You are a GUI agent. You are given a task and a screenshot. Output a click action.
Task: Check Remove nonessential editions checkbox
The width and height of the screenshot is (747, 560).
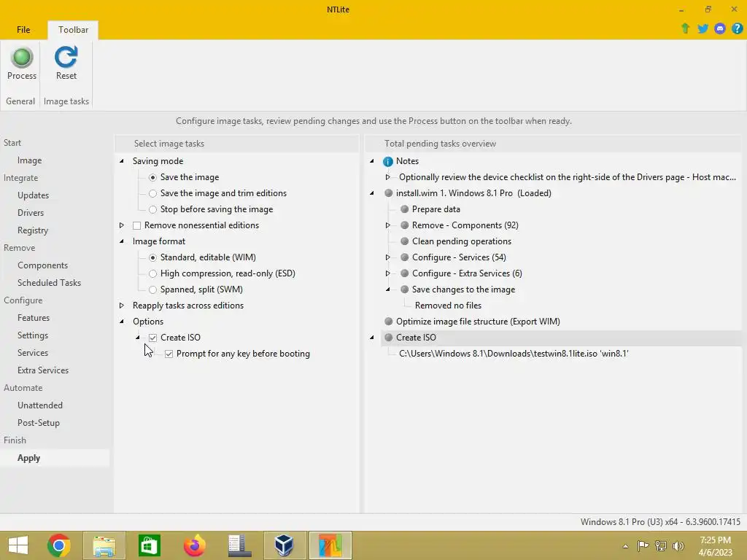(x=136, y=226)
